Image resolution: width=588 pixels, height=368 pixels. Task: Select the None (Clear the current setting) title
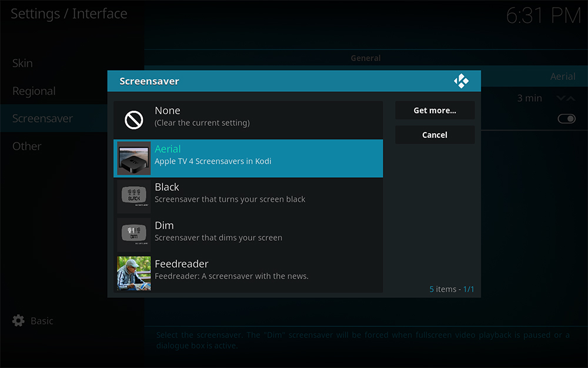click(x=167, y=111)
